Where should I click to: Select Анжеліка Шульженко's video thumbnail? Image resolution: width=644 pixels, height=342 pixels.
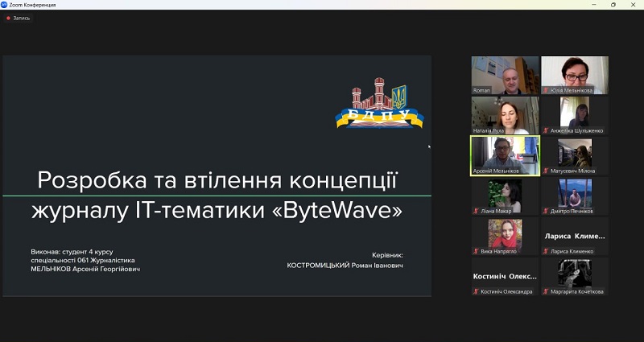click(575, 115)
